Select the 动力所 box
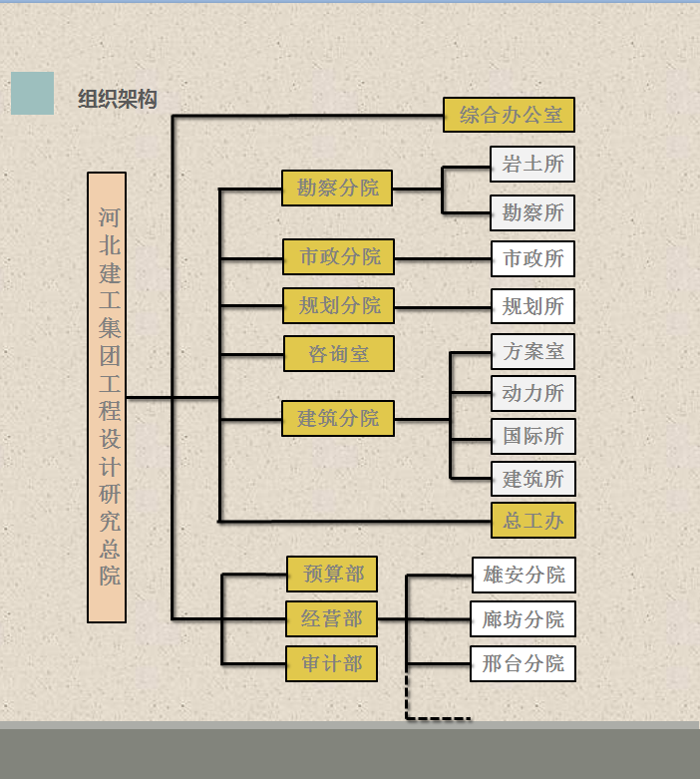 coord(533,393)
